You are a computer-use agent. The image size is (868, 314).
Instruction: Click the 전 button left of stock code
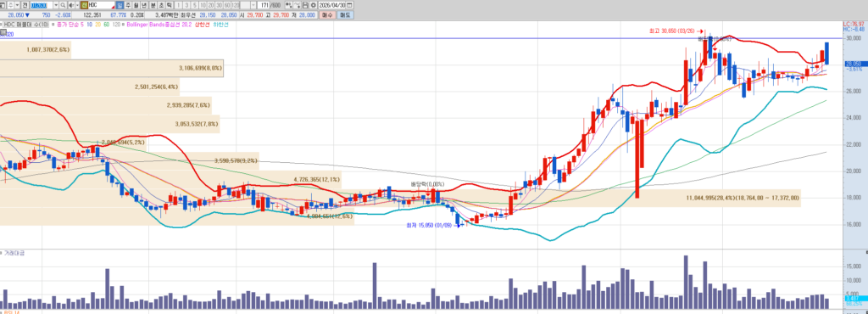[x=25, y=5]
